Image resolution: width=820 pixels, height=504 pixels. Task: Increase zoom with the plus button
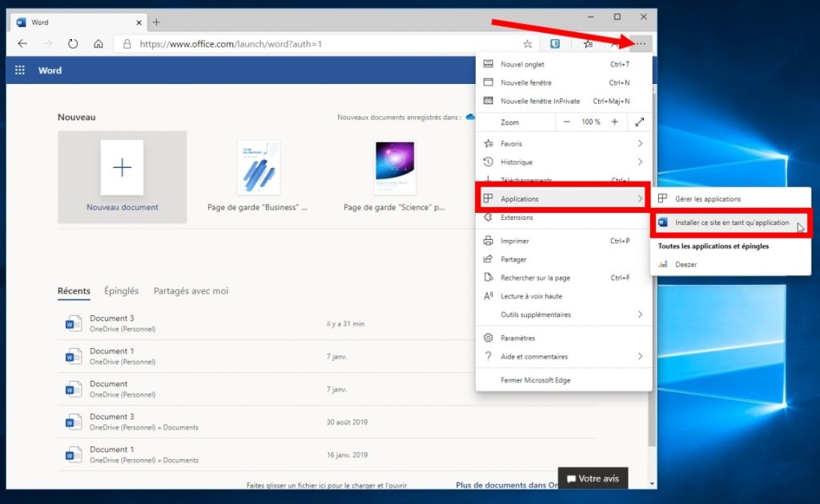[614, 122]
